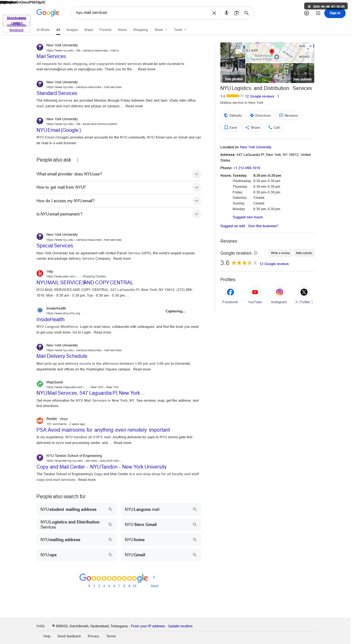Open the Mail Delivery Schedule result link
Viewport: 355px width, 644px height.
pos(62,356)
